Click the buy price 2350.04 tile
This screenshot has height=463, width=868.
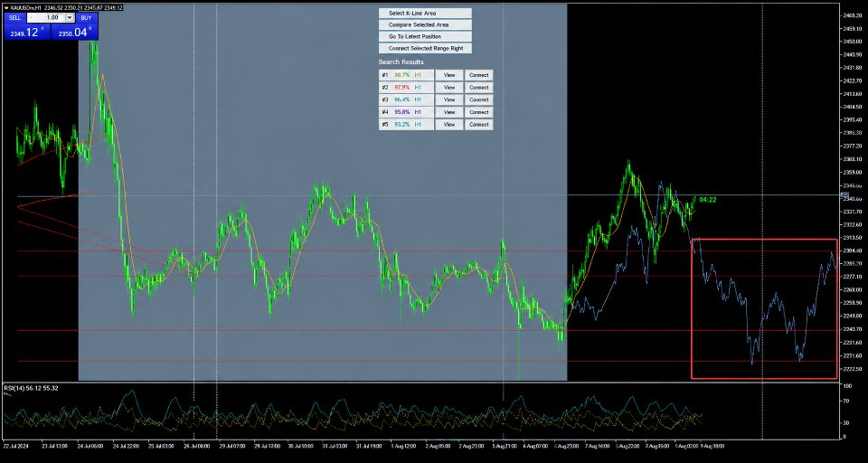point(75,33)
